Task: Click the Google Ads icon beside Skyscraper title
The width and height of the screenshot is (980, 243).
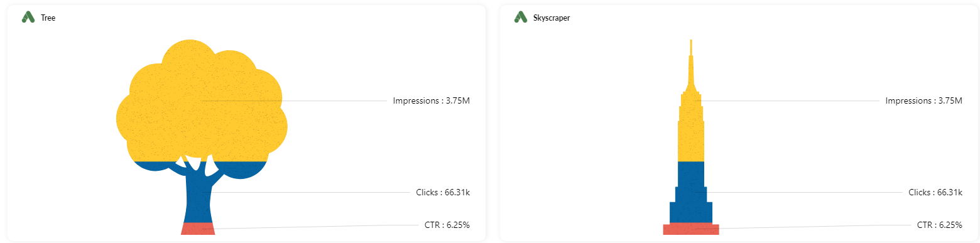Action: click(520, 17)
